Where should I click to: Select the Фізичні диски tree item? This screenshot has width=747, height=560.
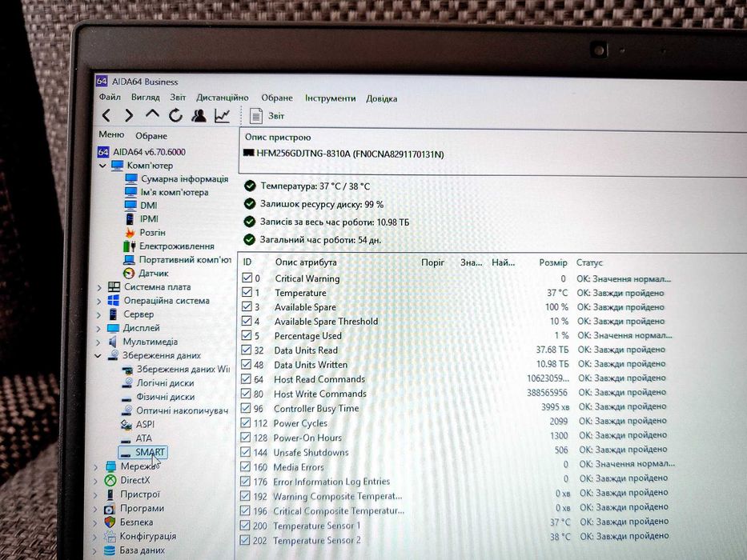coord(165,397)
